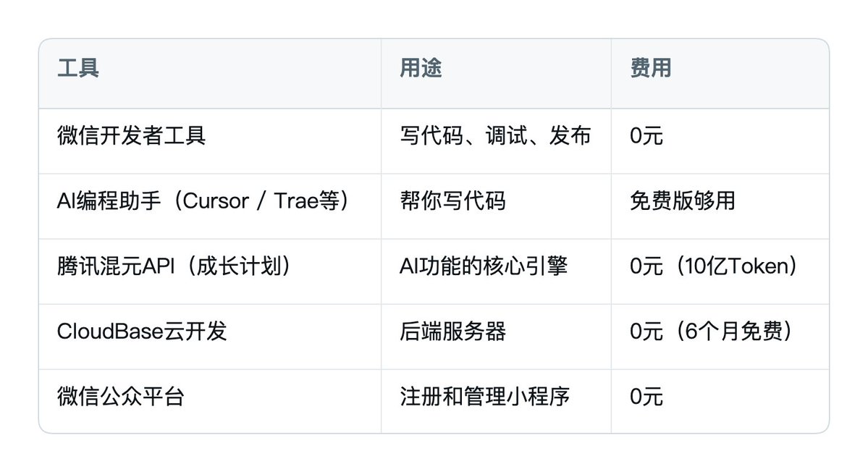The image size is (868, 472).
Task: Click 0元 cost in 微信开发者工具 row
Action: [646, 135]
